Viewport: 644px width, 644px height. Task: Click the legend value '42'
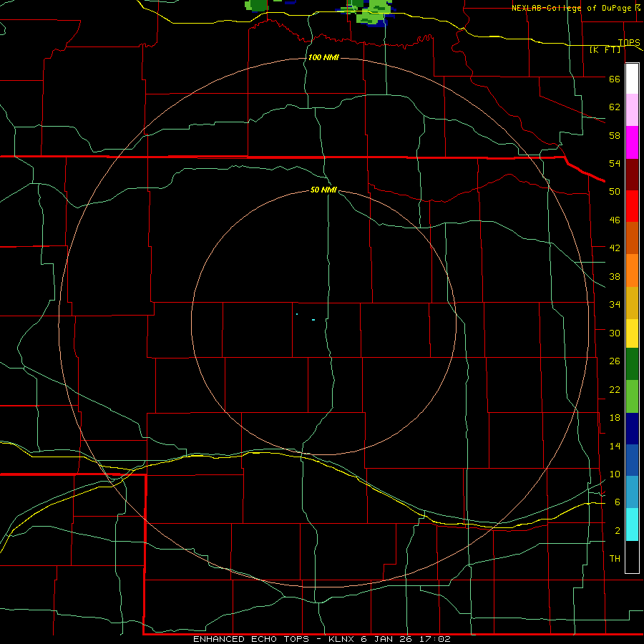pos(615,248)
